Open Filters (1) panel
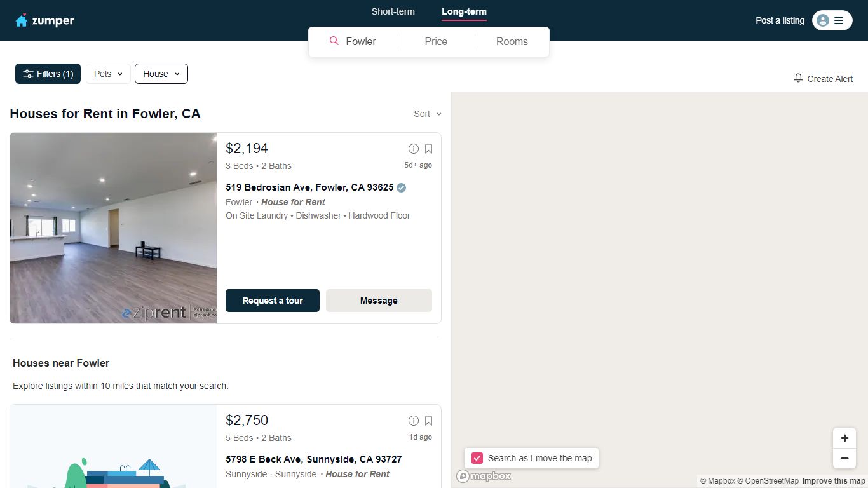 click(x=48, y=74)
